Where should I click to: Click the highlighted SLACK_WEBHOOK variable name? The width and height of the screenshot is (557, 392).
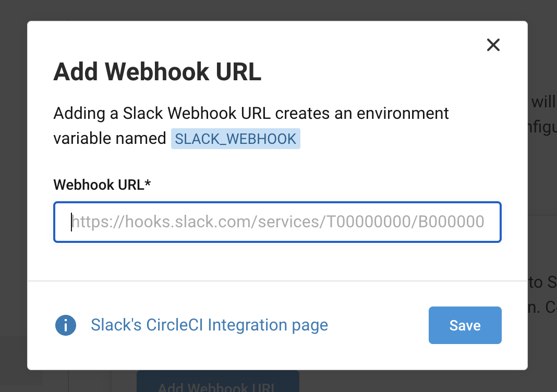[x=236, y=138]
